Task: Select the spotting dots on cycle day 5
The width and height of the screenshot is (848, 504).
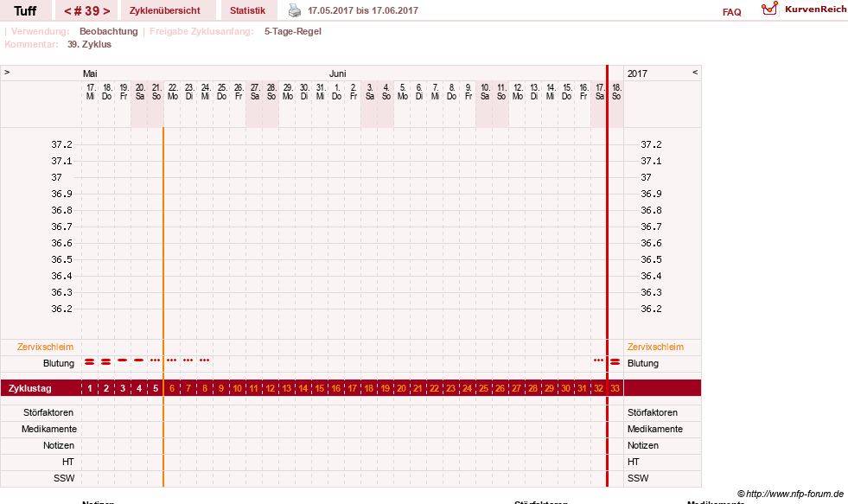Action: (x=156, y=360)
